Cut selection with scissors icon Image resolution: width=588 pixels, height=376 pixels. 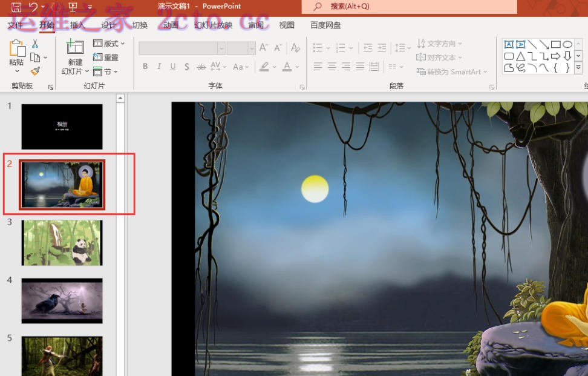[35, 44]
